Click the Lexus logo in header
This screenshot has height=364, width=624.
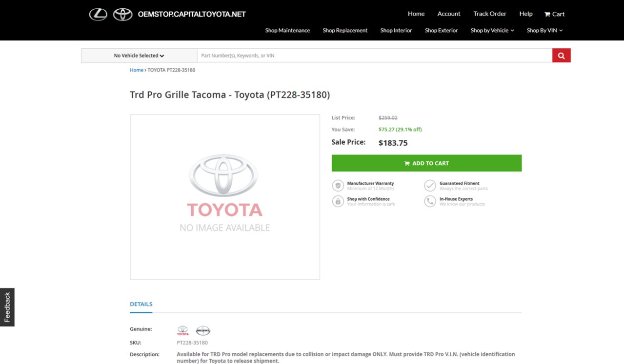(x=98, y=14)
